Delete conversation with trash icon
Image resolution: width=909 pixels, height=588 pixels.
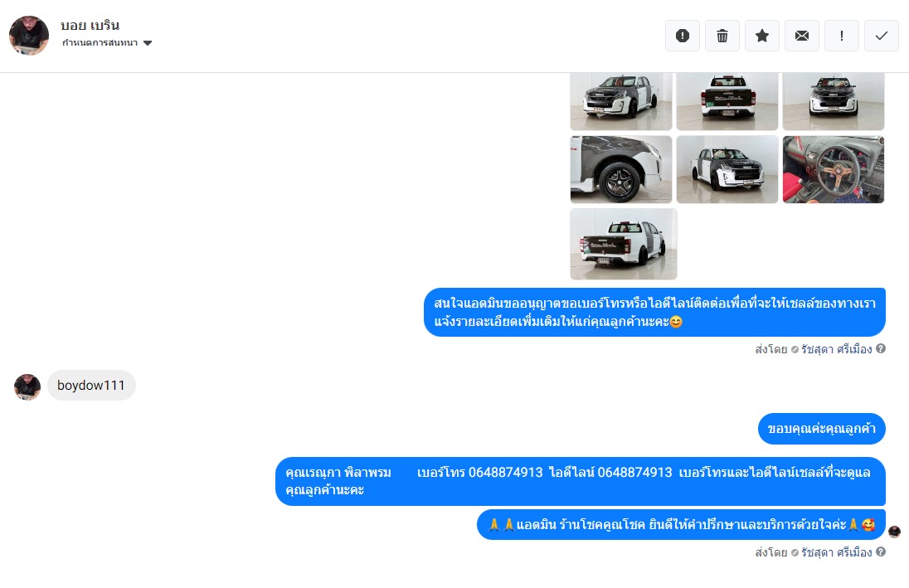722,36
